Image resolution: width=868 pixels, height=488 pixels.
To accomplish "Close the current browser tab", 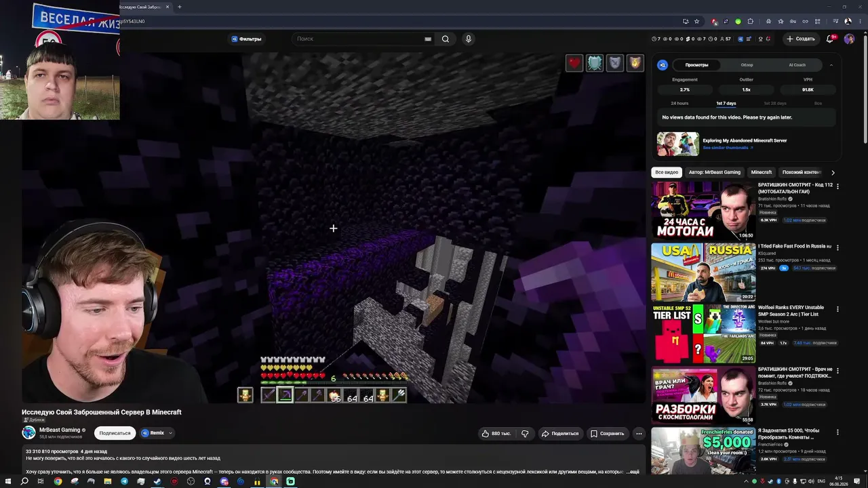I will pos(167,7).
